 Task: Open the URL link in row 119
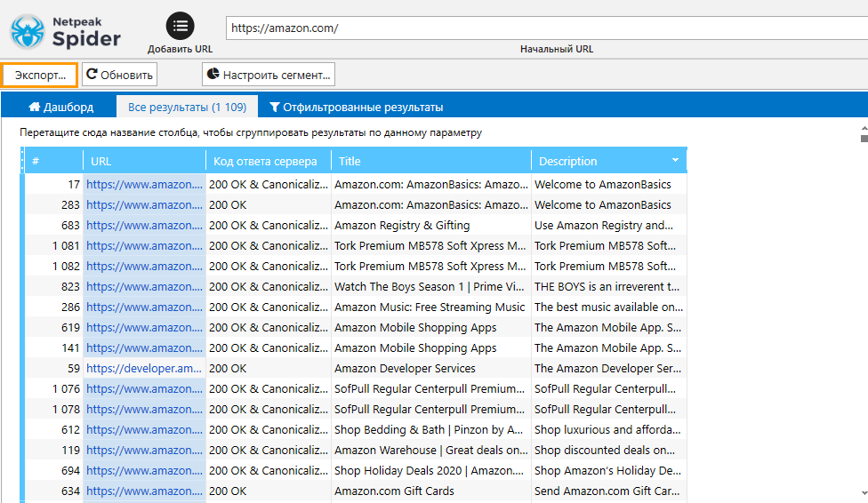[144, 451]
